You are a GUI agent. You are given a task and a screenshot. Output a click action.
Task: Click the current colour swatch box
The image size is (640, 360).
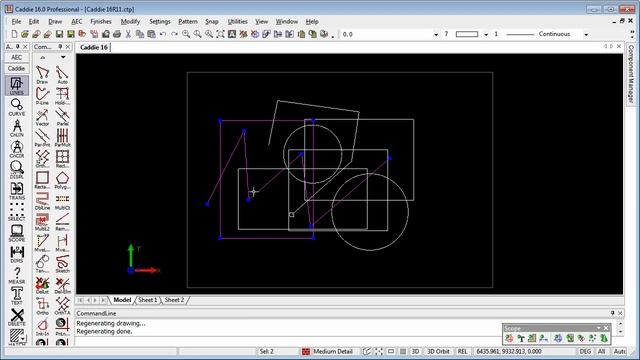[x=467, y=34]
